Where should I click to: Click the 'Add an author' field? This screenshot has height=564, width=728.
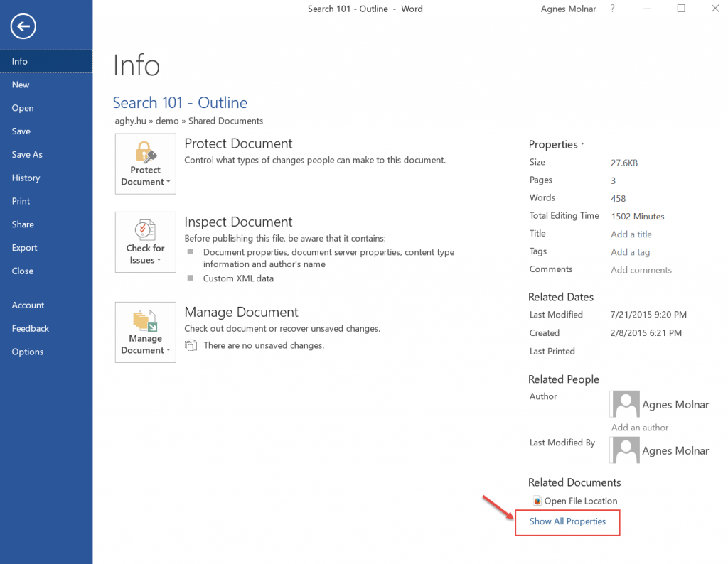640,428
